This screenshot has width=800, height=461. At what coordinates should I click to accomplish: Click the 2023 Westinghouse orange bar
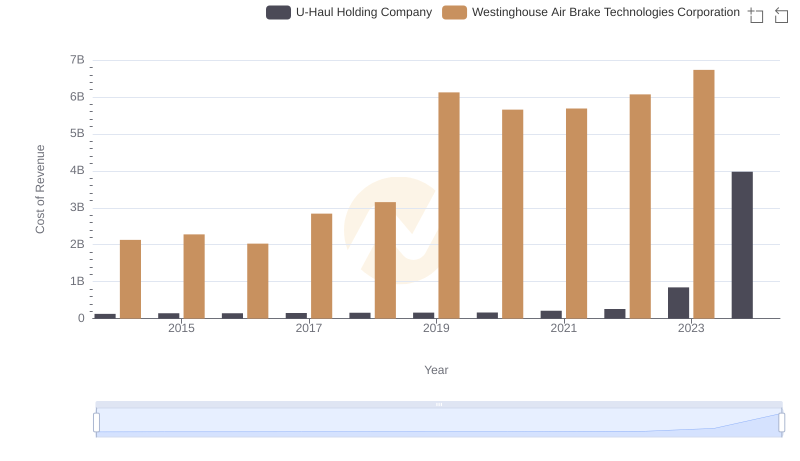coord(704,194)
